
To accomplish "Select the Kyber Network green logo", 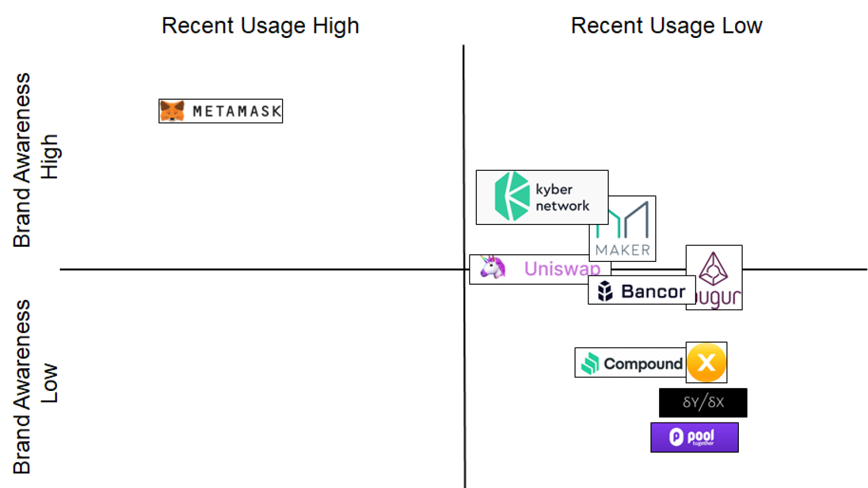I will [512, 196].
